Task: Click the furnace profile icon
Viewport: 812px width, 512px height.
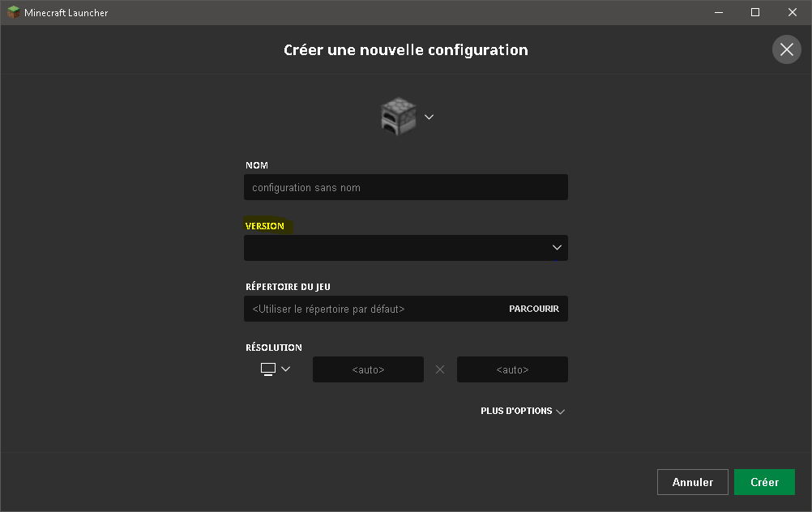Action: coord(398,117)
